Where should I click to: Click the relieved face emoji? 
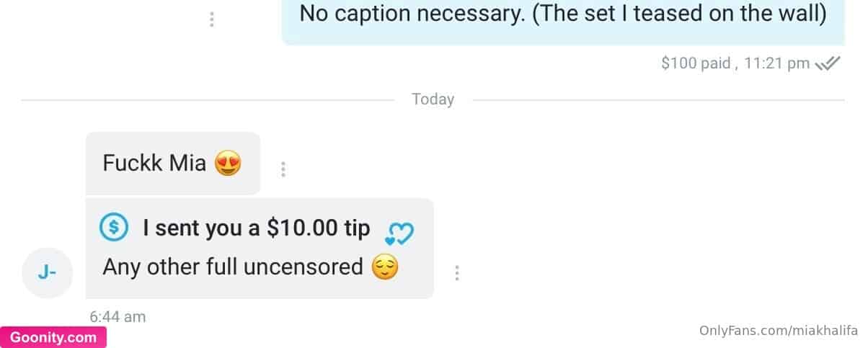(x=385, y=267)
